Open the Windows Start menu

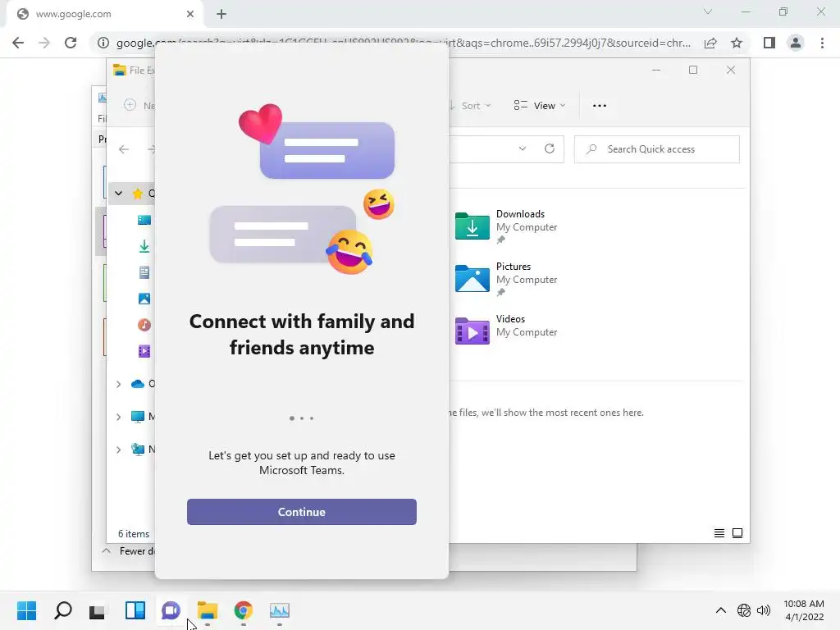26,610
